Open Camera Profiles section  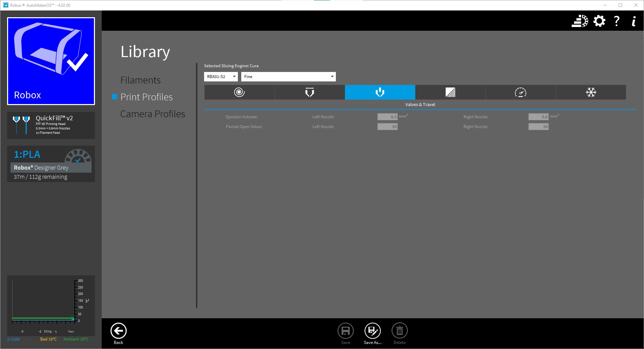152,114
